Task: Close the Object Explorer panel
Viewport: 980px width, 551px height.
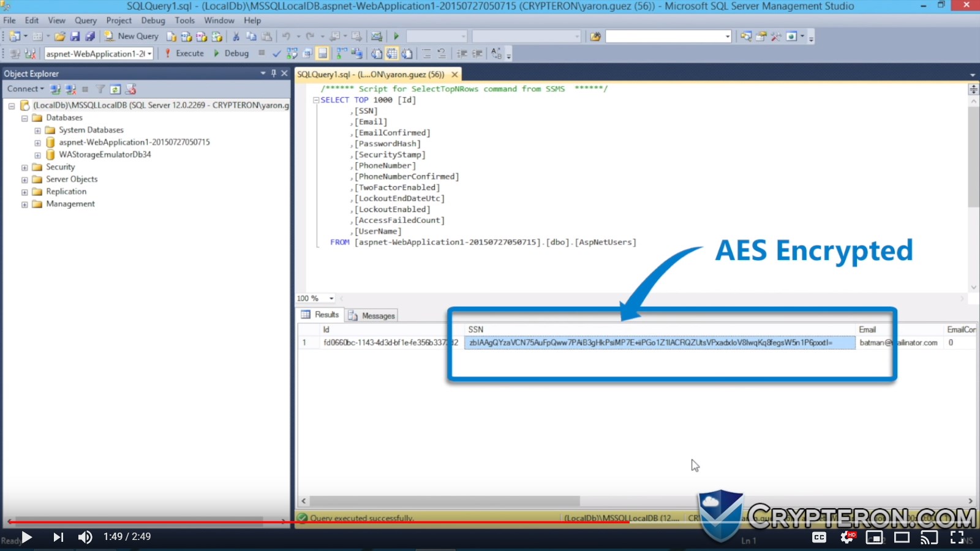Action: pyautogui.click(x=284, y=73)
